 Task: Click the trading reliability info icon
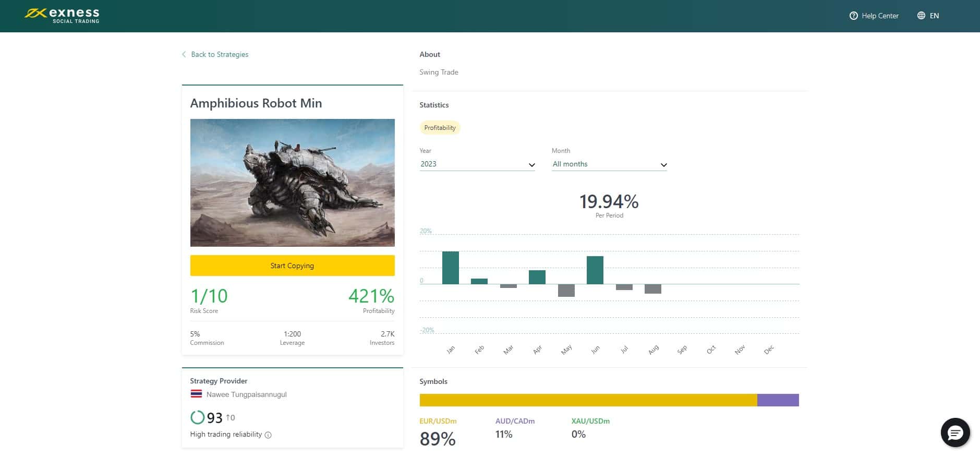[268, 435]
